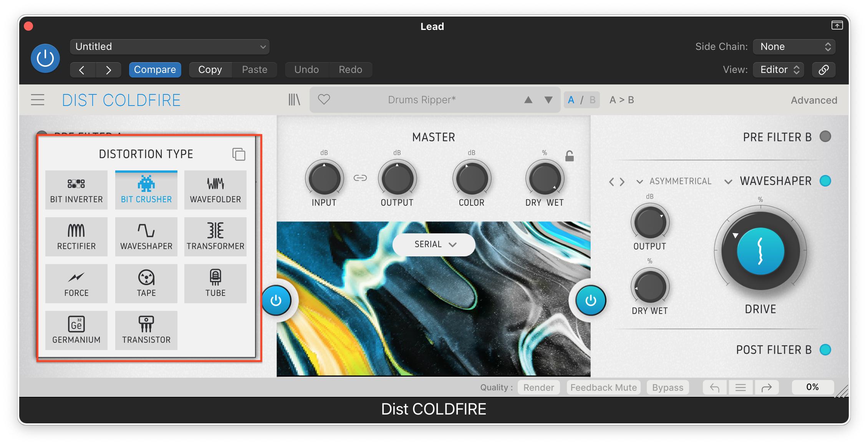This screenshot has width=868, height=446.
Task: Click the Bypass button
Action: click(668, 388)
